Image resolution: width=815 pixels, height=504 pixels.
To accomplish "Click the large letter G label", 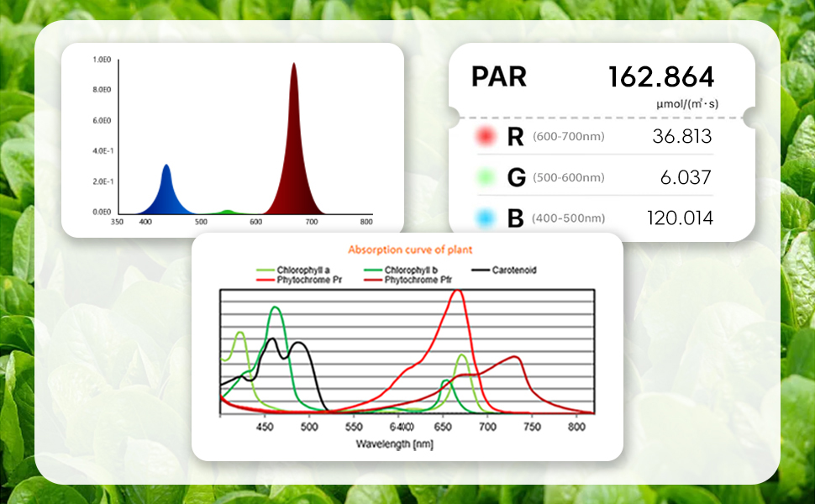I will [516, 178].
